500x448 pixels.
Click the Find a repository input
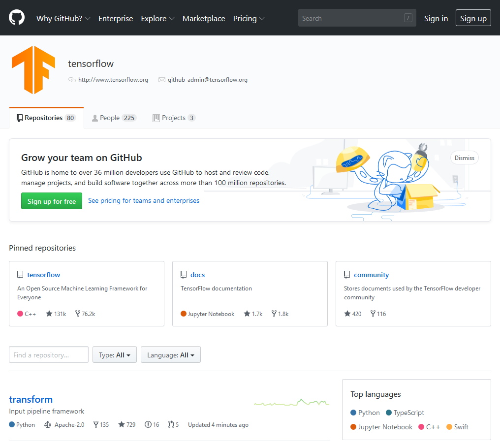click(x=48, y=355)
